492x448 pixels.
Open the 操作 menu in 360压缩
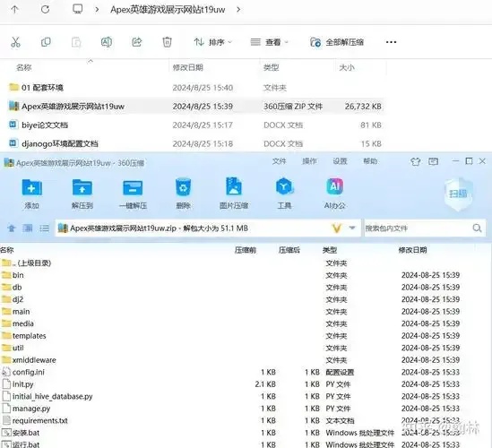(x=309, y=161)
